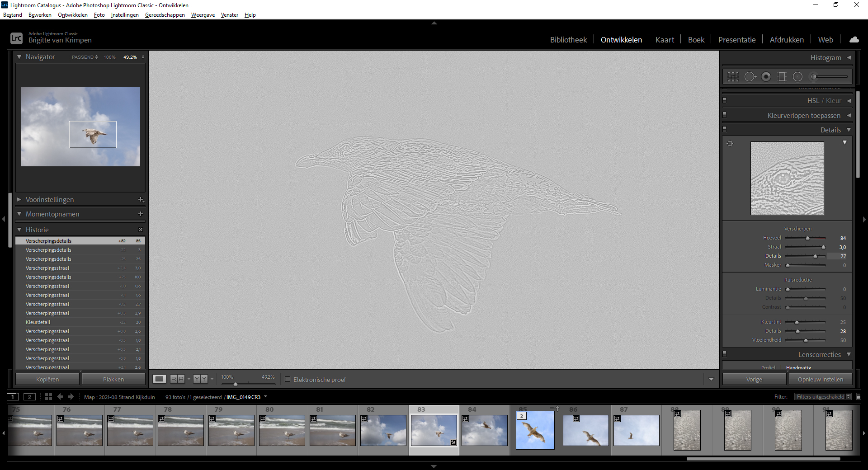
Task: Select filmstrip thumbnail number 86
Action: [585, 430]
